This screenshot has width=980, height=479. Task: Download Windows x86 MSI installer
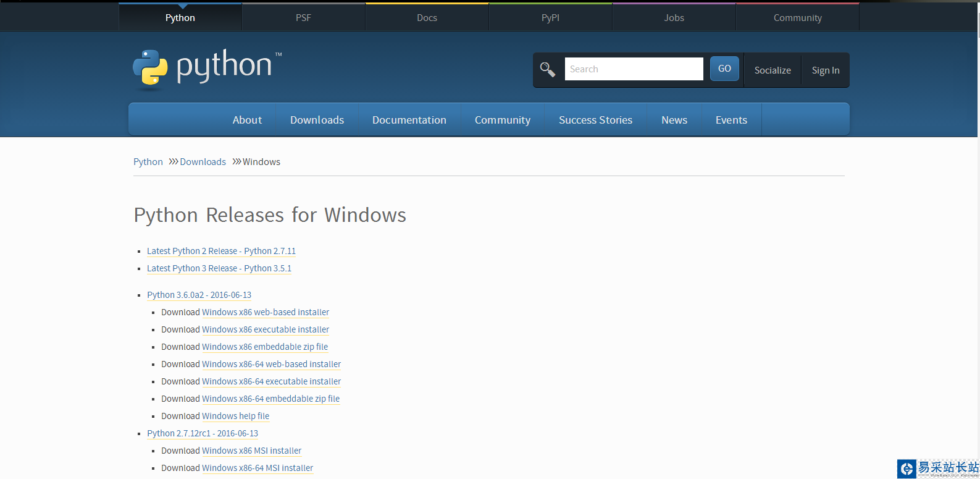[x=251, y=451]
